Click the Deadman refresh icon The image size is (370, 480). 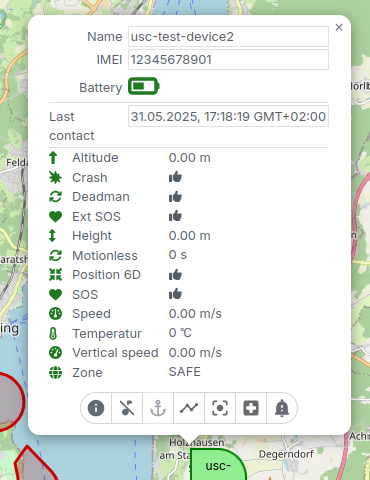55,197
